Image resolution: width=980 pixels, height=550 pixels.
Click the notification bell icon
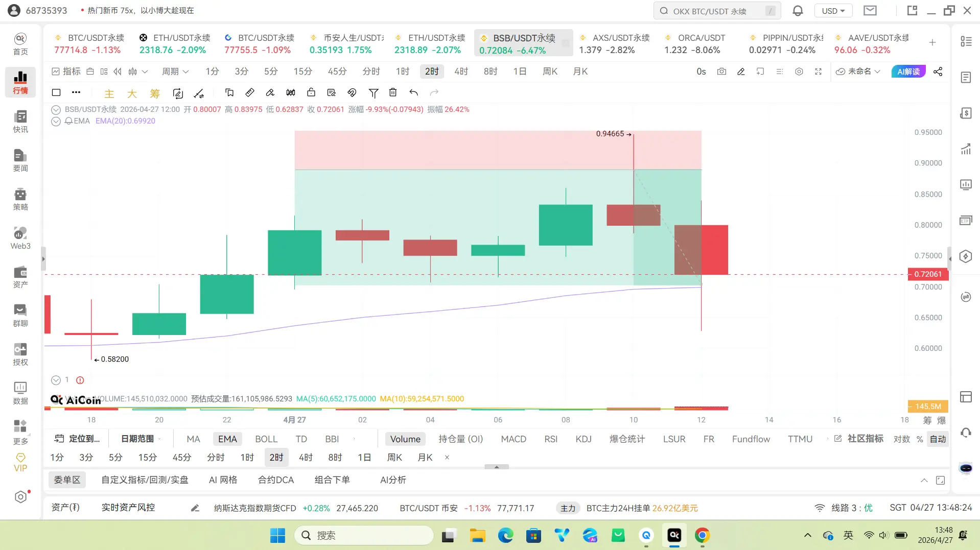coord(798,11)
